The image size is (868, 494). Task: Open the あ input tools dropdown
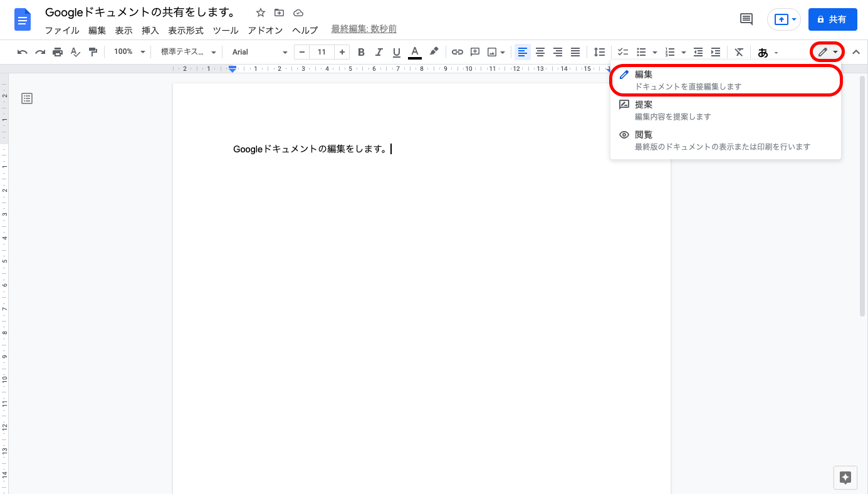768,53
